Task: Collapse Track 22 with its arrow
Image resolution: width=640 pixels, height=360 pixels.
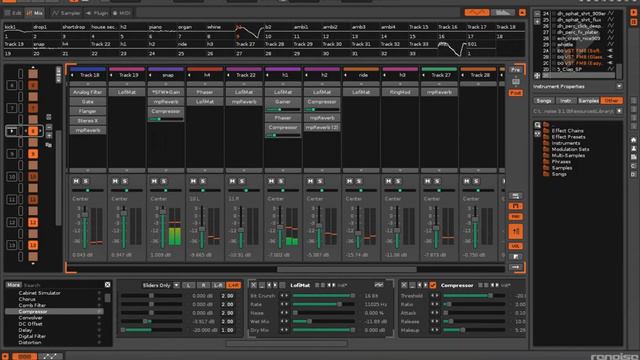Action: (x=229, y=75)
